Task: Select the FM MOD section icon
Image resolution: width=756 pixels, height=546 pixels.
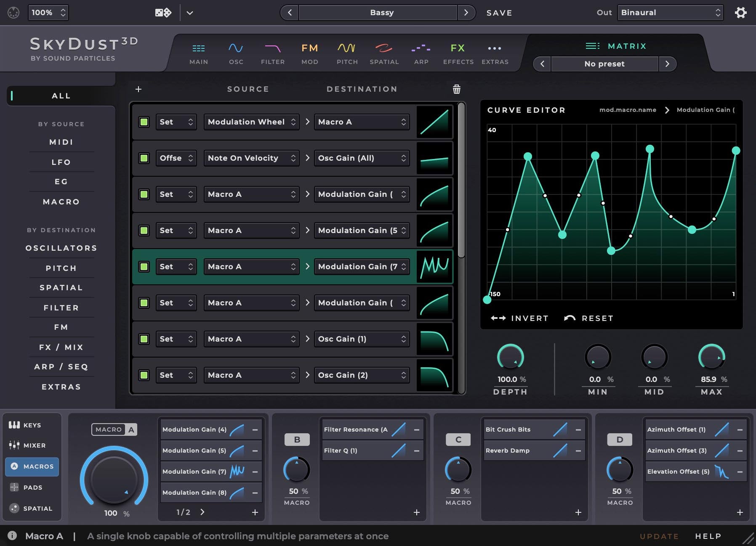Action: (309, 53)
